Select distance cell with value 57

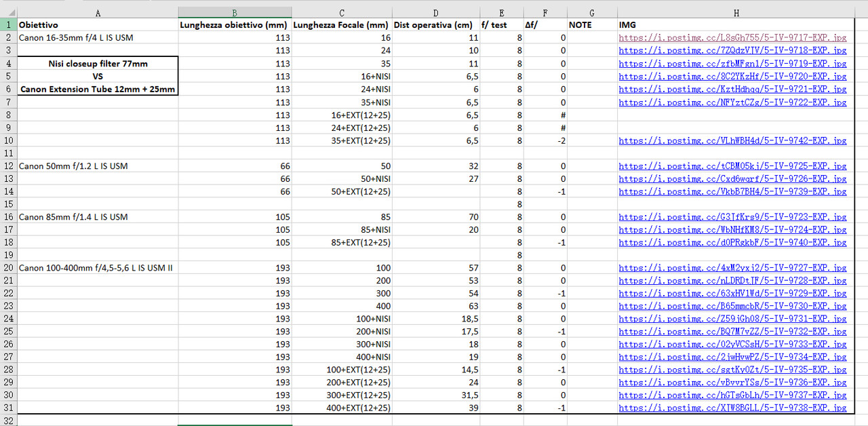pyautogui.click(x=436, y=268)
